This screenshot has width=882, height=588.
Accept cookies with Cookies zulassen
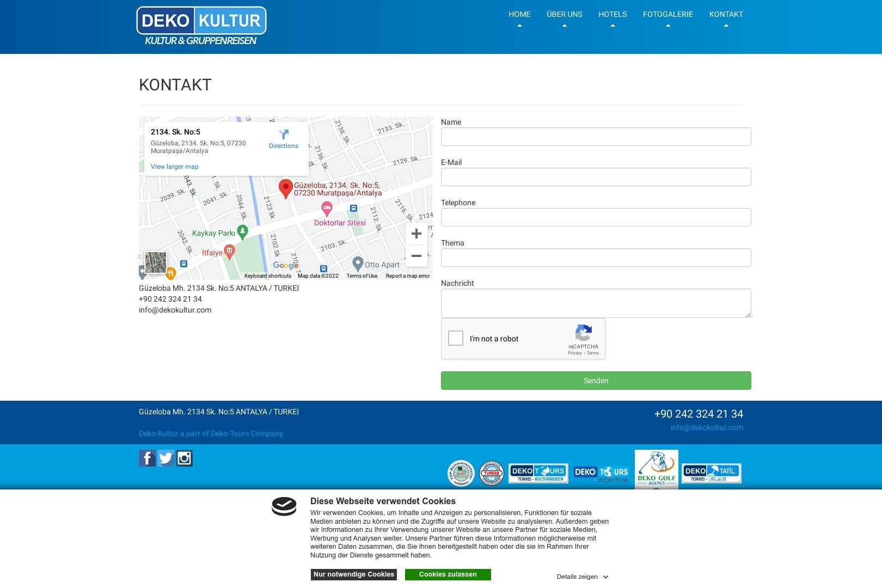coord(448,574)
